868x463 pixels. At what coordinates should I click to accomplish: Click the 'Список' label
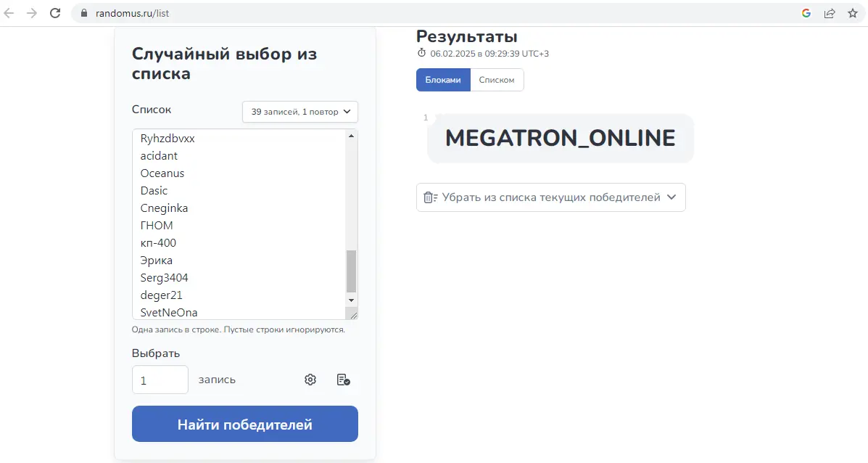click(151, 110)
